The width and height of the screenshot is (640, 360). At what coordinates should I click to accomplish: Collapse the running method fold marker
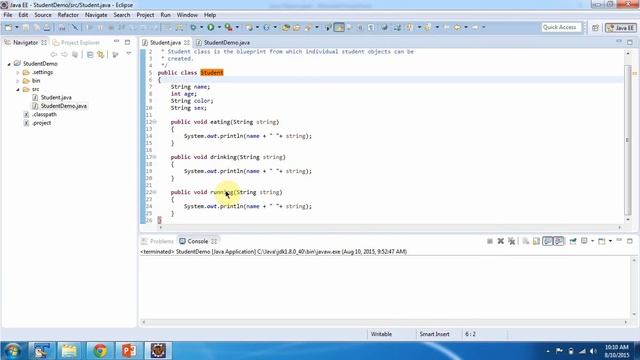(154, 192)
